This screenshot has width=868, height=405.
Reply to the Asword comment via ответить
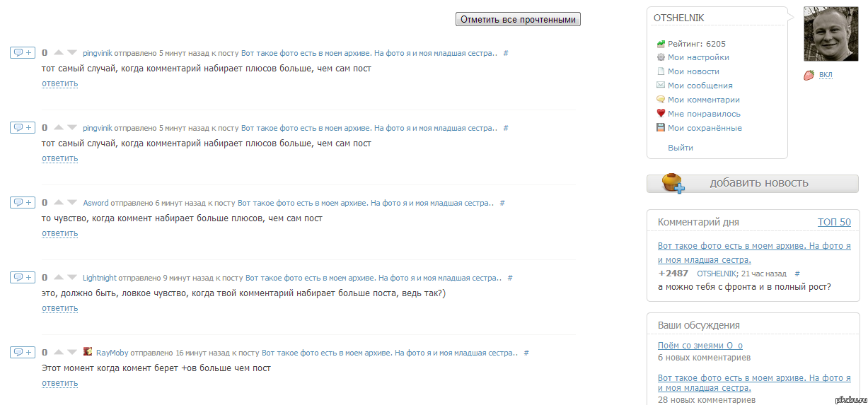point(59,233)
